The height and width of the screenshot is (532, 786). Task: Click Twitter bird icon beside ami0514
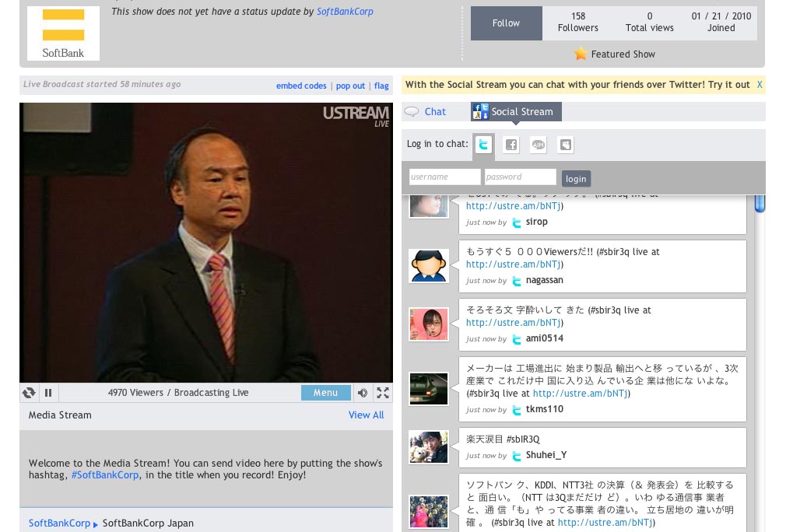point(516,339)
